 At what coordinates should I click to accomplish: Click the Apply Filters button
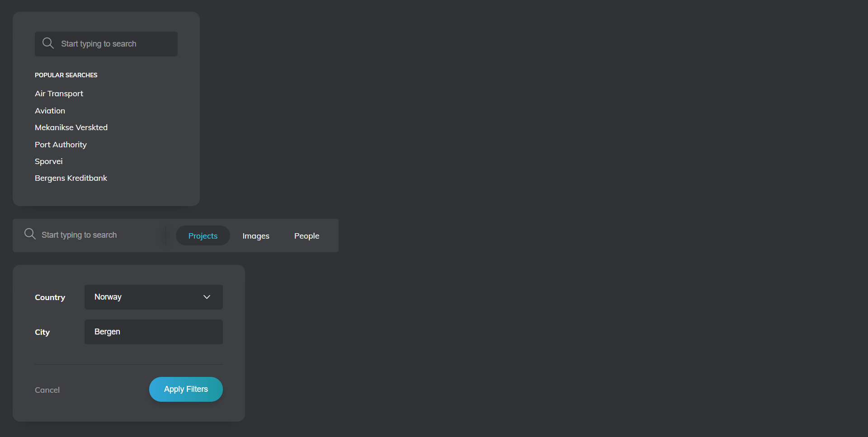coord(186,389)
